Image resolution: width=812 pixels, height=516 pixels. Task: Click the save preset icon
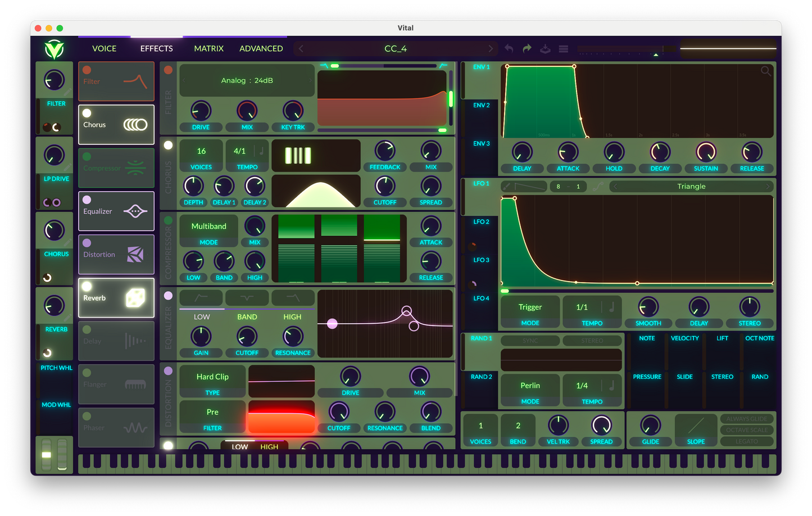pyautogui.click(x=545, y=49)
